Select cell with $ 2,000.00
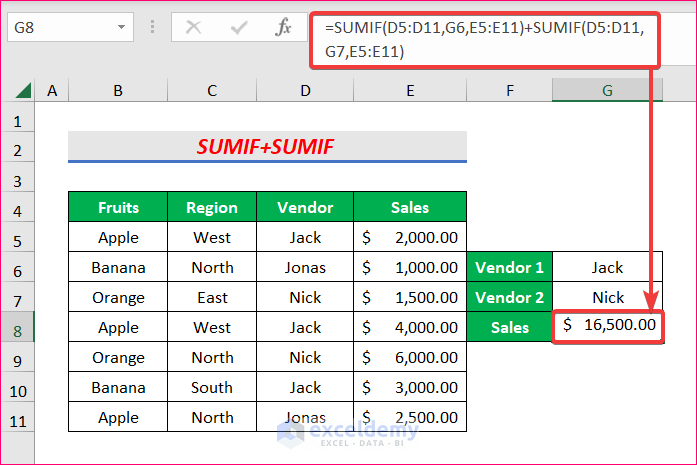The image size is (697, 465). click(x=410, y=237)
